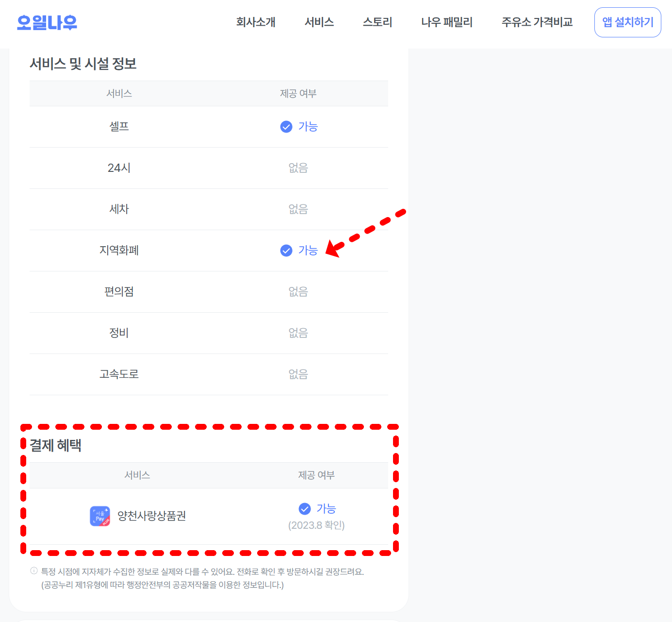Click 가능 status in the 셀프 row
Viewport: 672px width, 622px height.
pos(308,127)
